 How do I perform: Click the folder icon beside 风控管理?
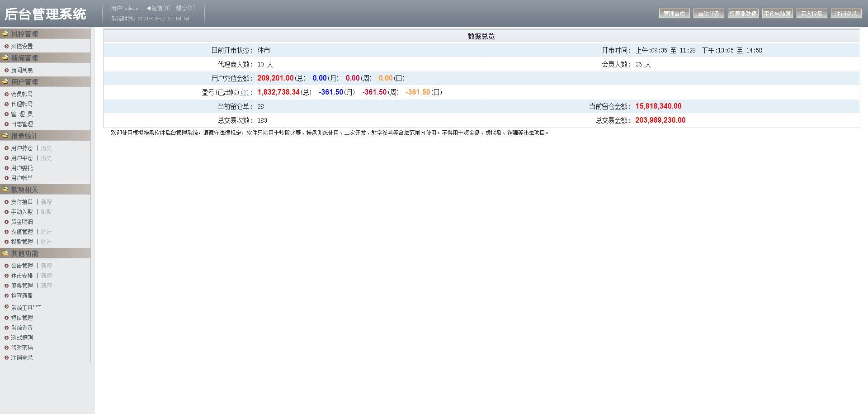(5, 33)
